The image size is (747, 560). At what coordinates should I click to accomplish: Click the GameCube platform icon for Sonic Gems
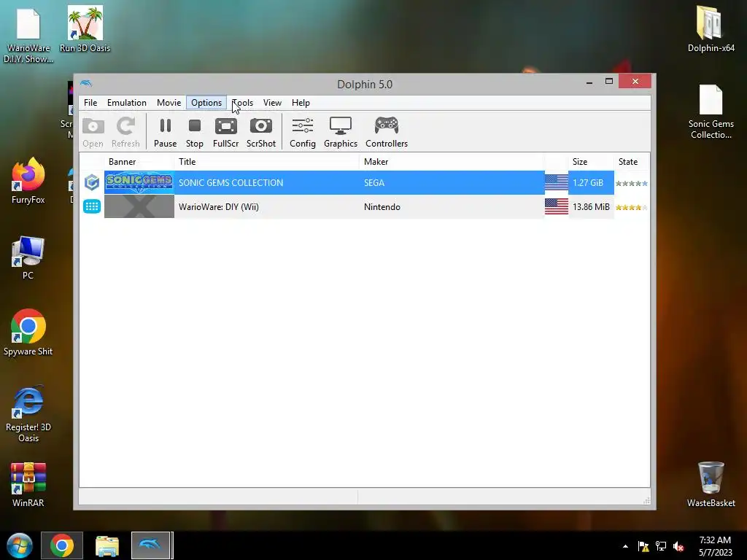pos(92,183)
